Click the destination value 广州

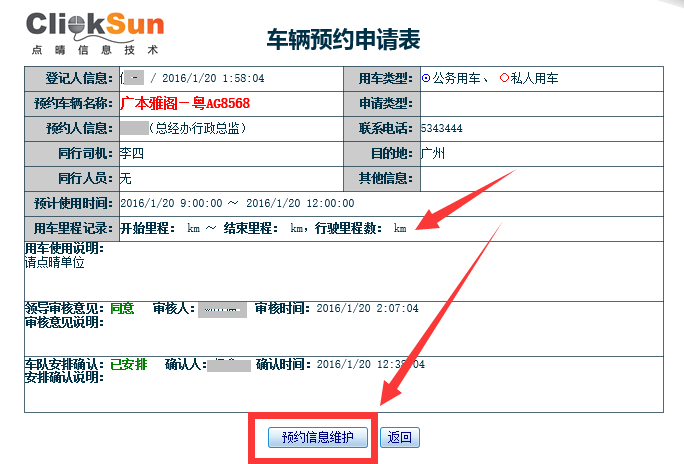pos(433,154)
